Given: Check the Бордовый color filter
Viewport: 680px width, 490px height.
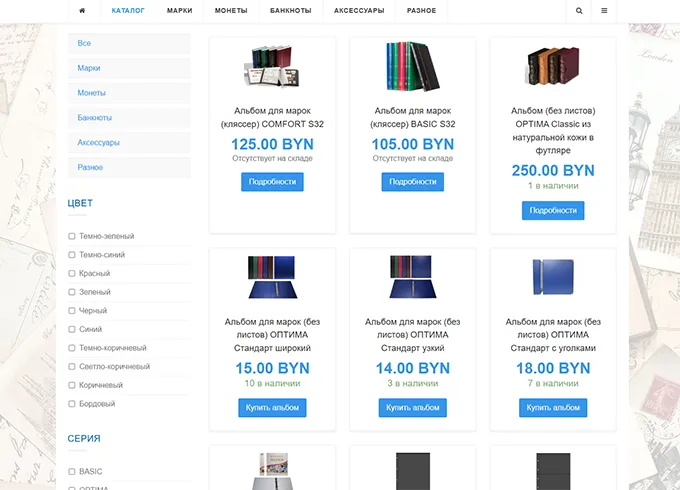Looking at the screenshot, I should pos(72,404).
